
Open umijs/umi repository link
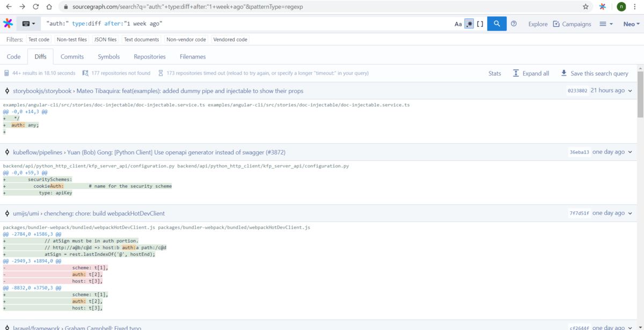[x=26, y=214]
